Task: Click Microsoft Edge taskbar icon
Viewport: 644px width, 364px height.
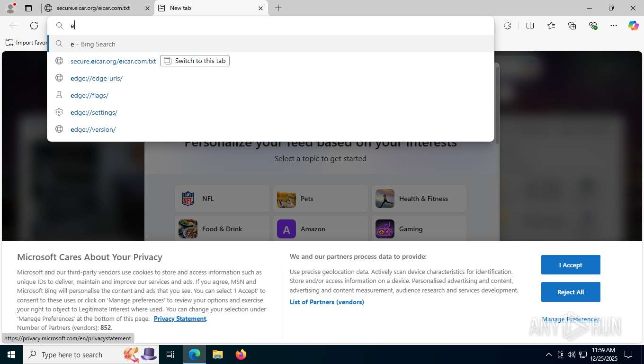Action: click(x=195, y=355)
